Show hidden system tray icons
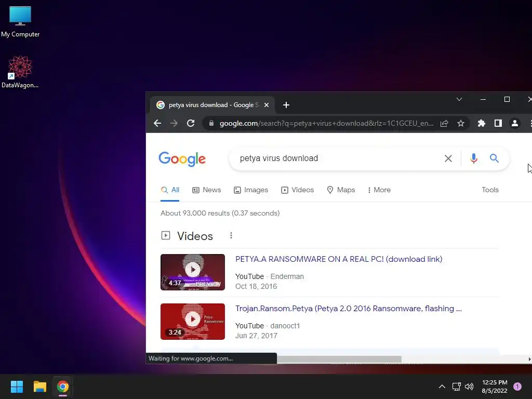532x399 pixels. (x=442, y=387)
